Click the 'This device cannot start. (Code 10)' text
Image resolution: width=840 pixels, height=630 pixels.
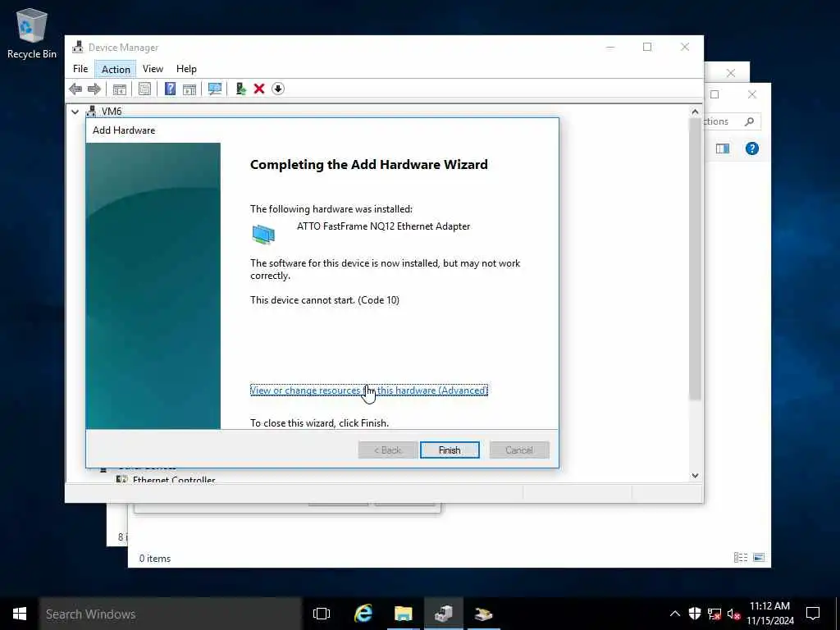pos(325,300)
